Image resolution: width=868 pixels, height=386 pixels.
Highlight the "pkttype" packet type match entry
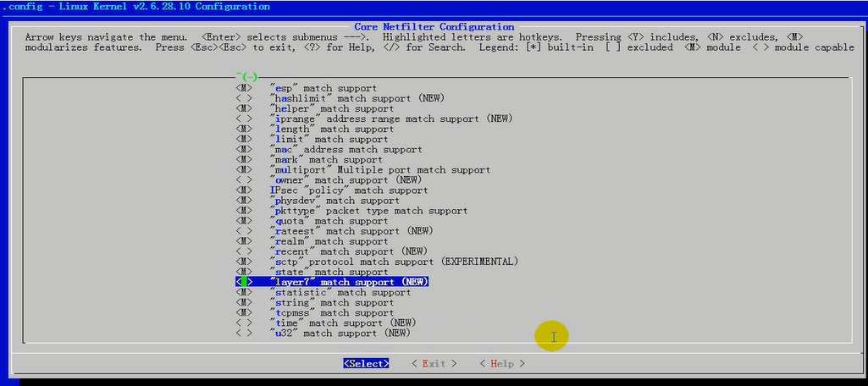pos(368,211)
